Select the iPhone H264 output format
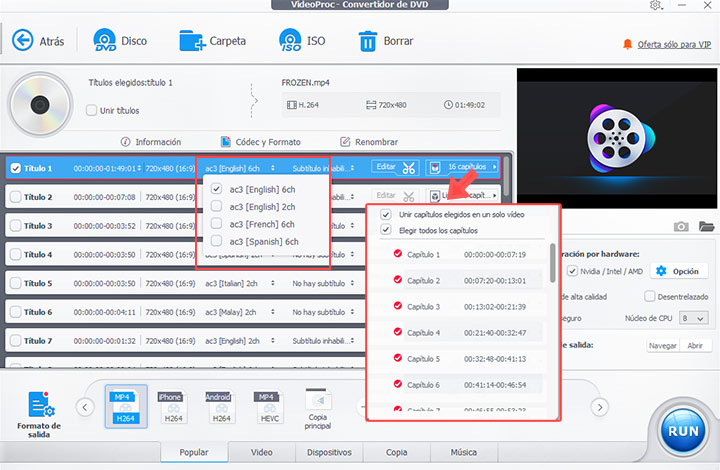 pyautogui.click(x=173, y=407)
